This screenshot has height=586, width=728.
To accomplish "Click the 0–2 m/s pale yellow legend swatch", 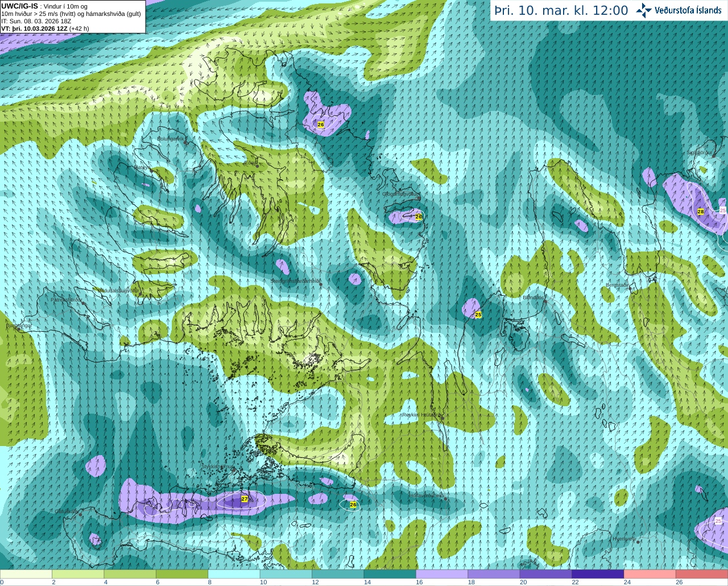I will click(x=26, y=574).
